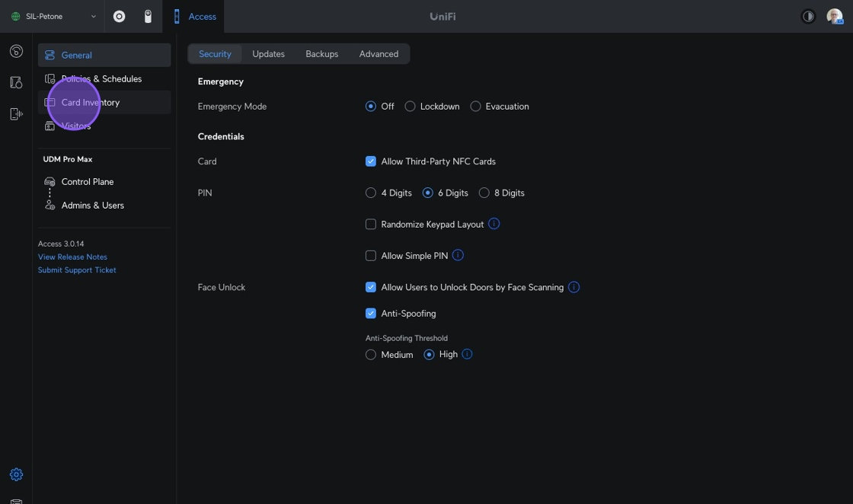Open the Advanced tab
The image size is (853, 504).
379,54
